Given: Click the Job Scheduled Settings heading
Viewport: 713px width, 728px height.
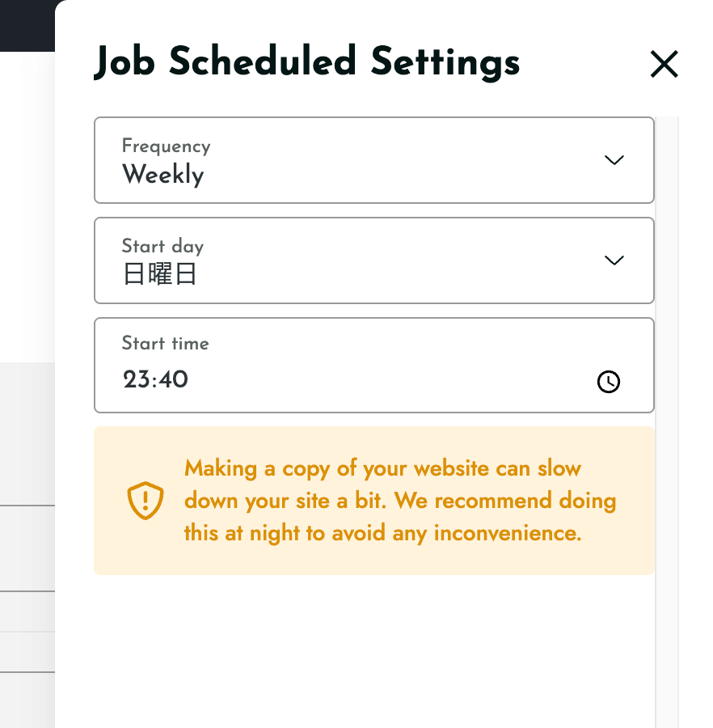Looking at the screenshot, I should [x=306, y=62].
